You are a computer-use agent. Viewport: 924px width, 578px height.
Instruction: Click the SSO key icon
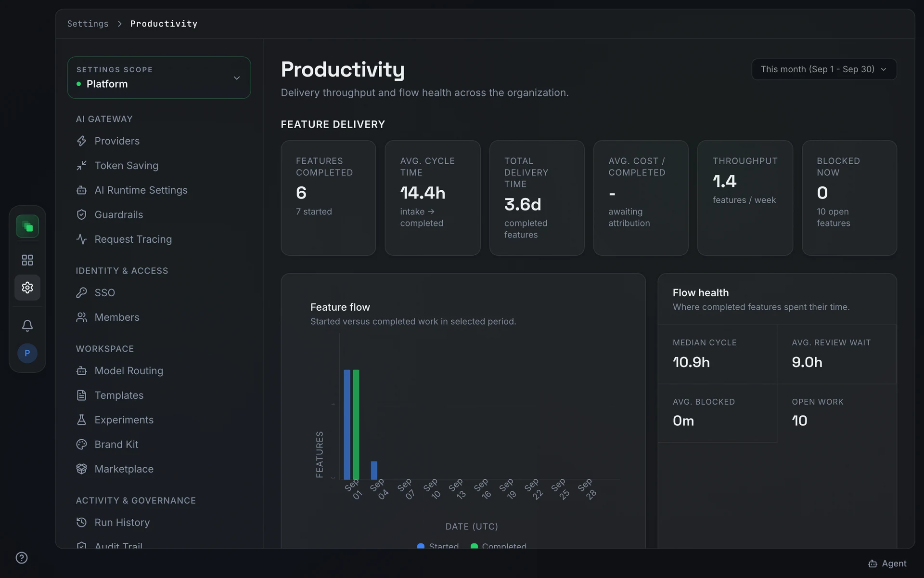(82, 293)
